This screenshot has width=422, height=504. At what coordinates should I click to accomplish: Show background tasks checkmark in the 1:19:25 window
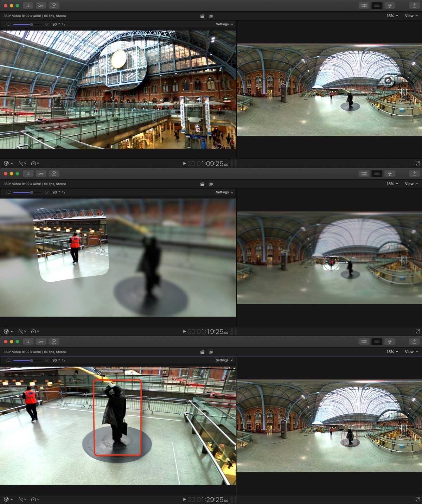click(x=54, y=174)
